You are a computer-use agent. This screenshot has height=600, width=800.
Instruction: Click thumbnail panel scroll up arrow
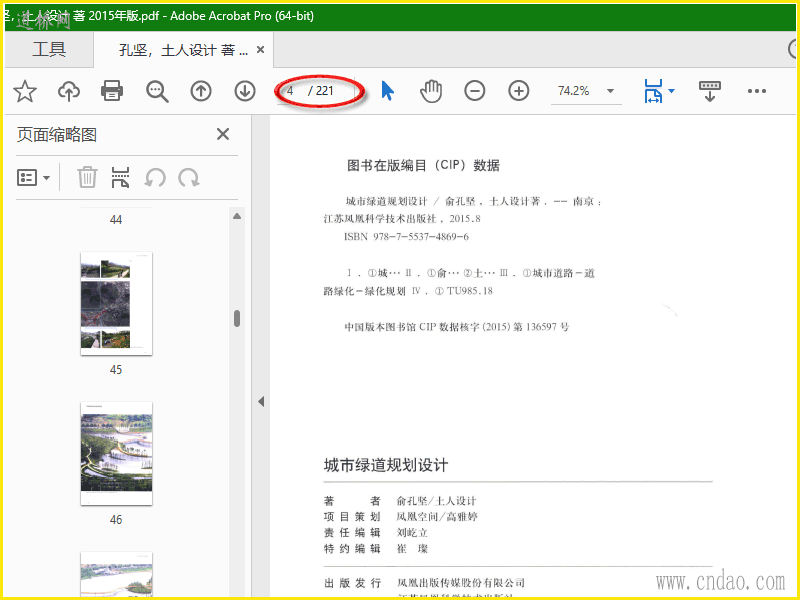[237, 216]
